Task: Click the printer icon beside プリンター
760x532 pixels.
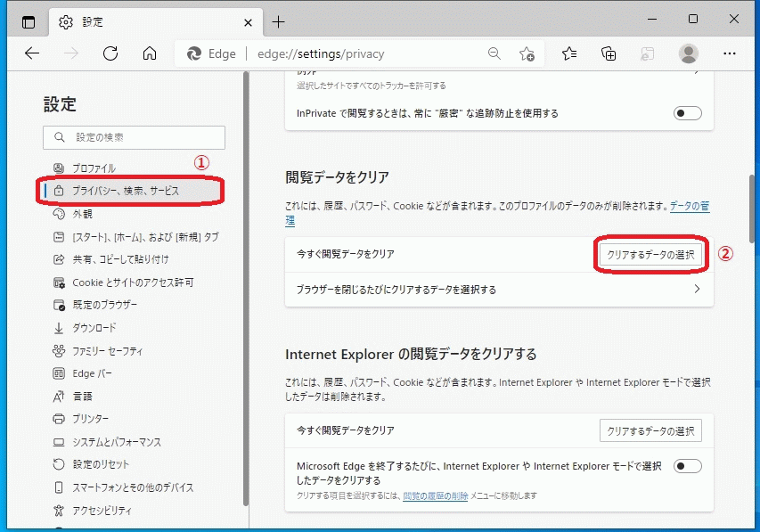Action: click(x=59, y=419)
